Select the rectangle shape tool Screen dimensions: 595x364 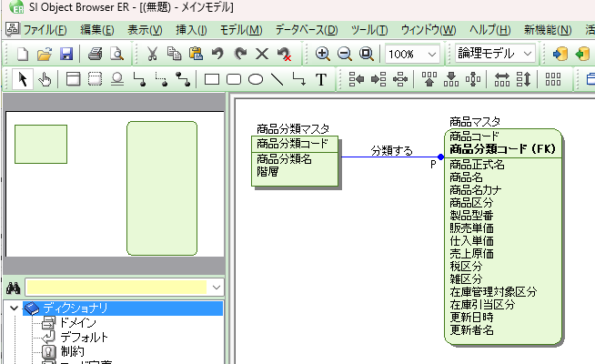tap(212, 80)
